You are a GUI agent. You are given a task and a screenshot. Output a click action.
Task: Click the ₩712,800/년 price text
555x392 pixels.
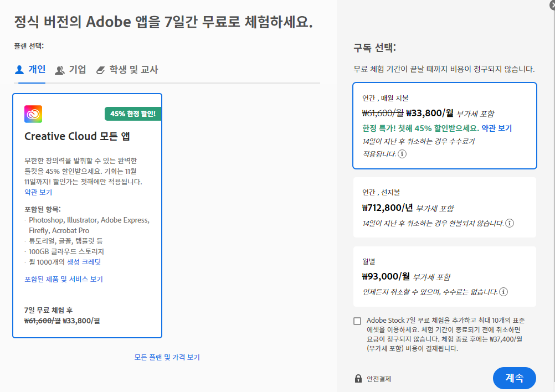[387, 208]
